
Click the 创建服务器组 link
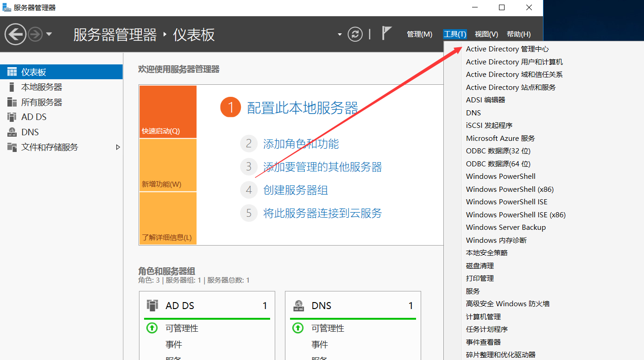pyautogui.click(x=296, y=190)
